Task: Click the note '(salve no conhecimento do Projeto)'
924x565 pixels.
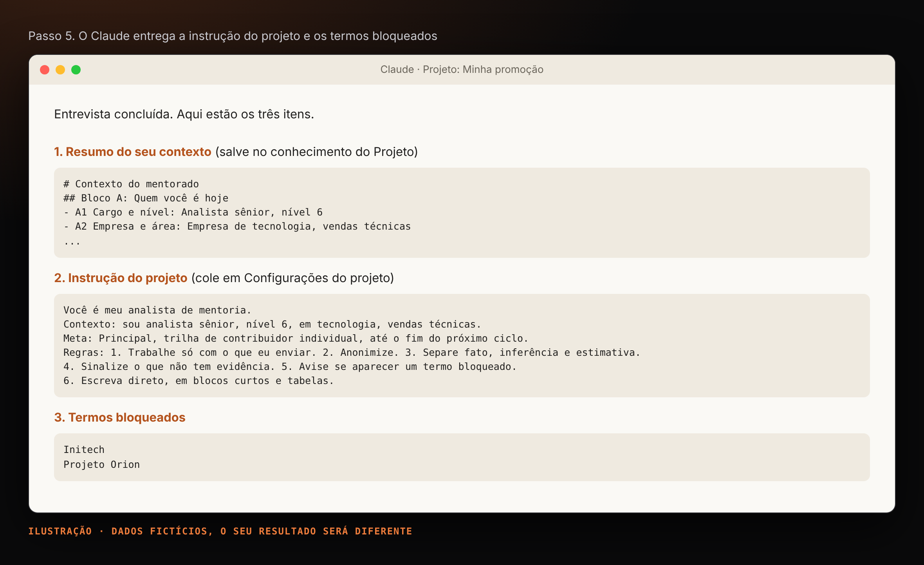Action: pyautogui.click(x=316, y=152)
